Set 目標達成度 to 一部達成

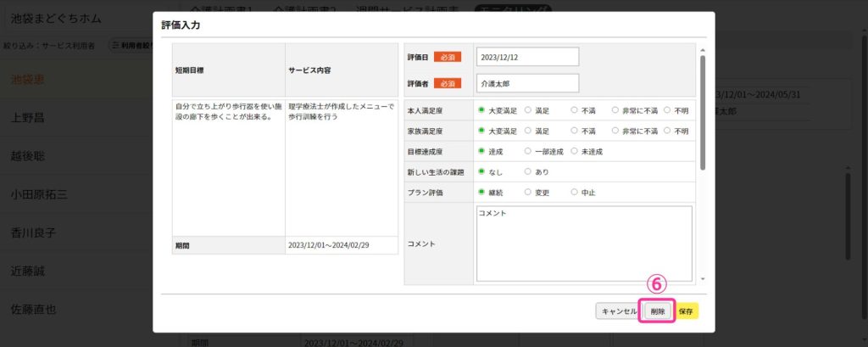(528, 151)
